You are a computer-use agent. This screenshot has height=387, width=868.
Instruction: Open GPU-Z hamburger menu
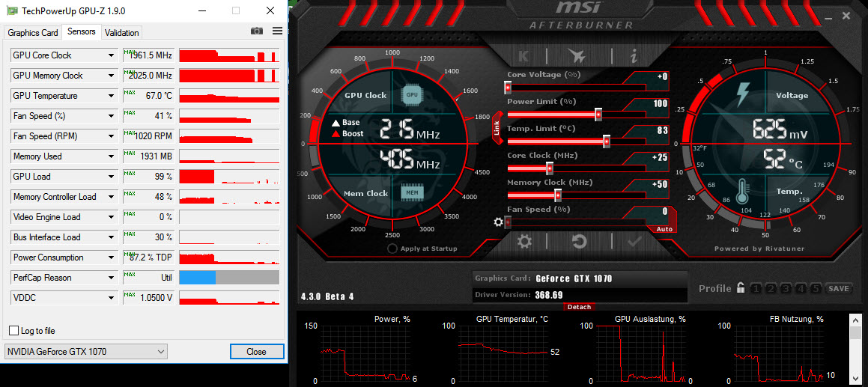pos(277,31)
